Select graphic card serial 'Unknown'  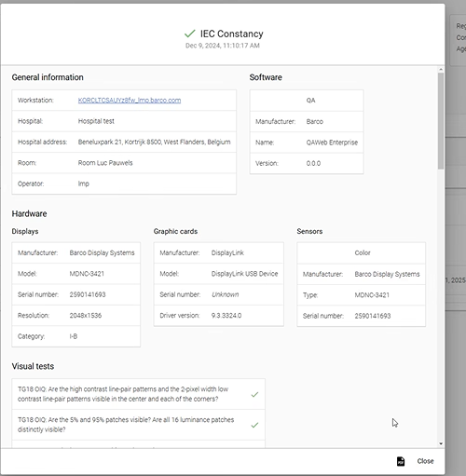pyautogui.click(x=225, y=294)
